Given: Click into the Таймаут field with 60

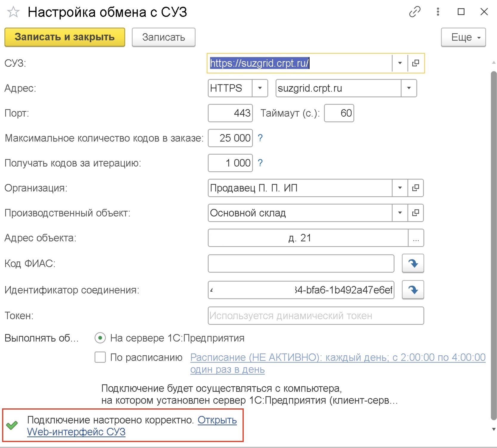Looking at the screenshot, I should (339, 113).
